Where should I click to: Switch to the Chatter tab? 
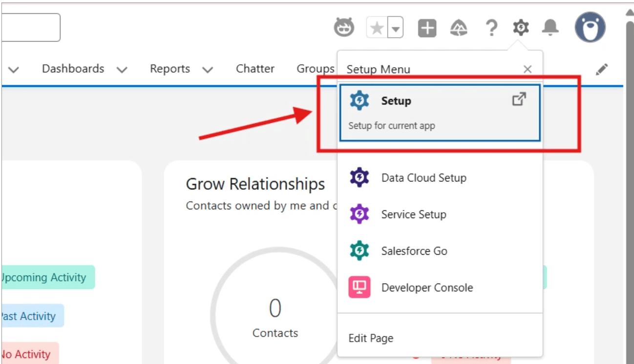(x=255, y=69)
